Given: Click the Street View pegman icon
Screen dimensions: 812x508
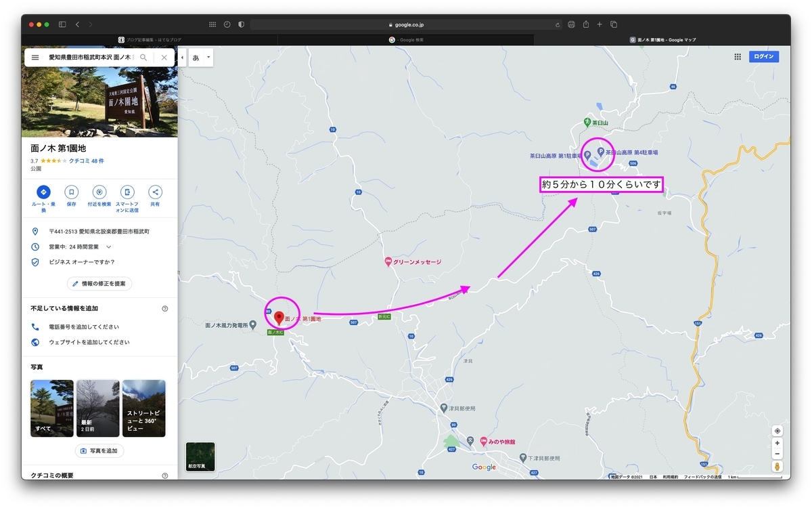Looking at the screenshot, I should coord(777,467).
